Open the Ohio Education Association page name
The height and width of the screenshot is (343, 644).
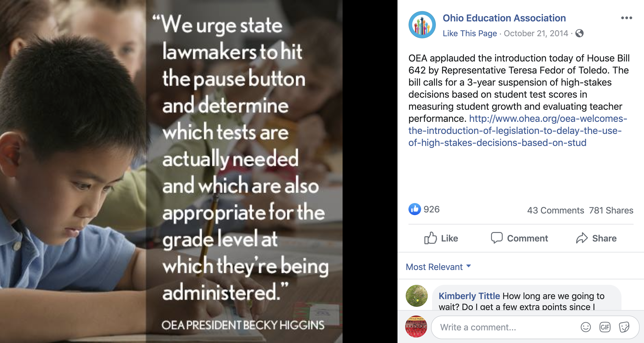tap(504, 18)
